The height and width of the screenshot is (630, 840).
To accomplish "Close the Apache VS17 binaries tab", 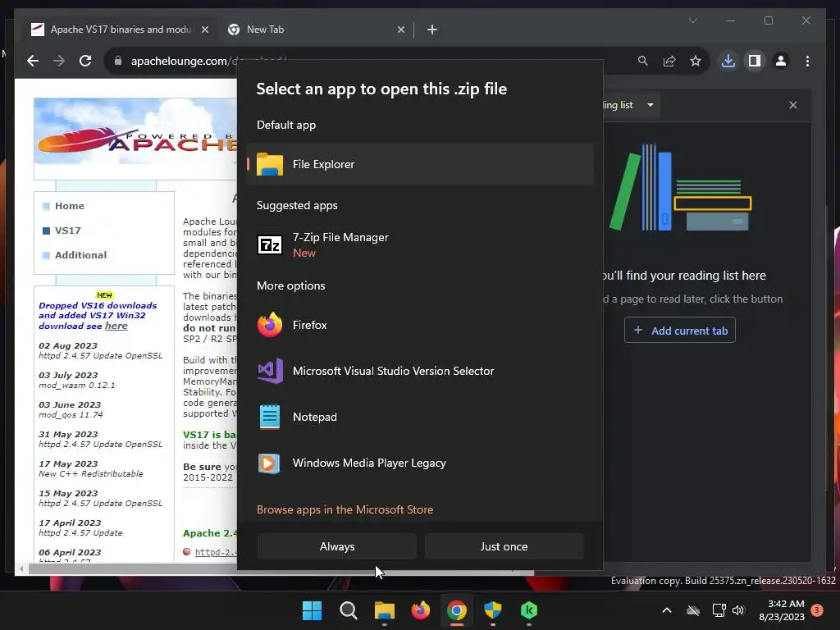I will (204, 30).
